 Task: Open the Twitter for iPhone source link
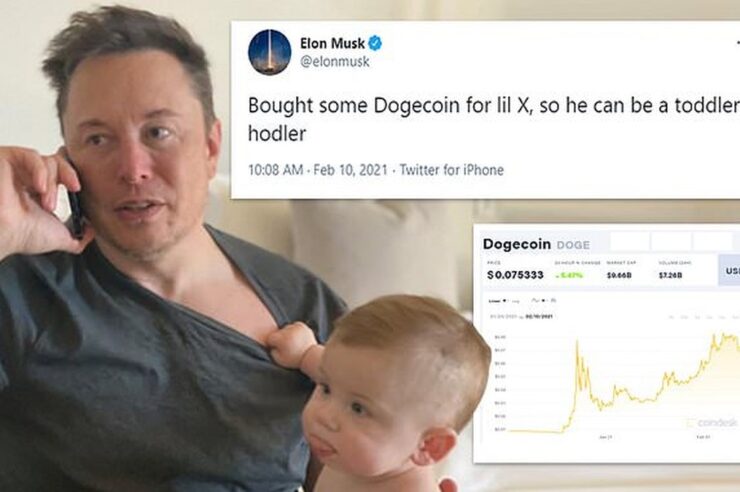(x=452, y=170)
